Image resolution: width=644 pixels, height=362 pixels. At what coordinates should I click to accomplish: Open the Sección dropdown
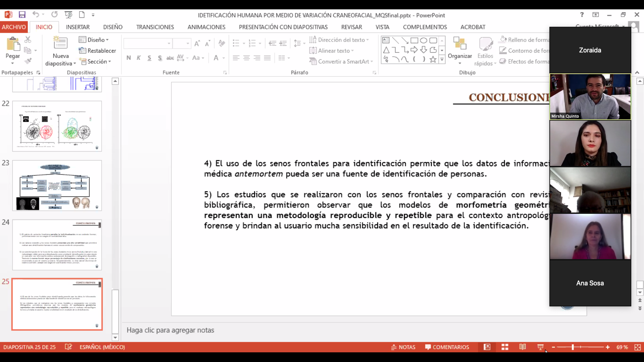95,61
